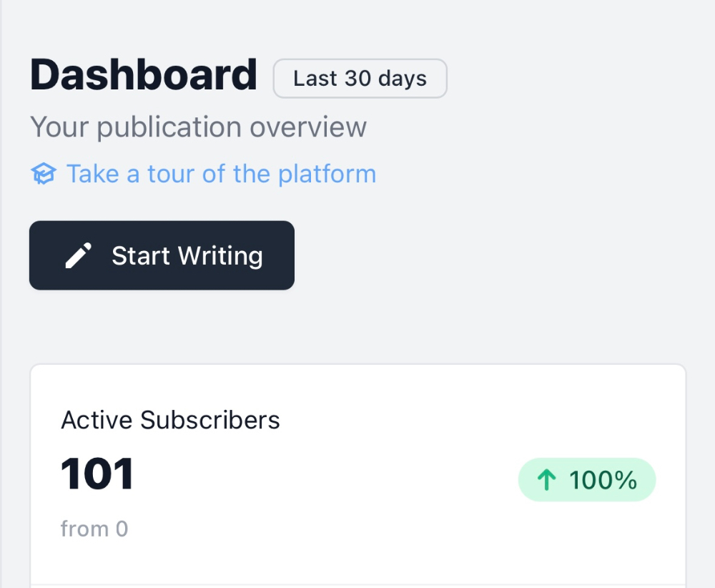Viewport: 715px width, 588px height.
Task: Click the pencil icon in Start Writing
Action: pyautogui.click(x=79, y=255)
